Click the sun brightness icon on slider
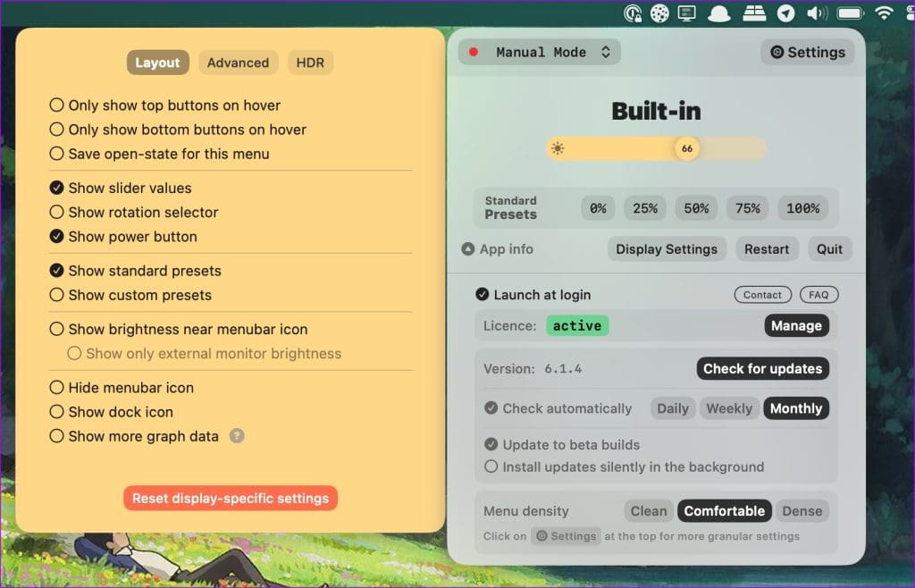The width and height of the screenshot is (915, 588). click(558, 148)
